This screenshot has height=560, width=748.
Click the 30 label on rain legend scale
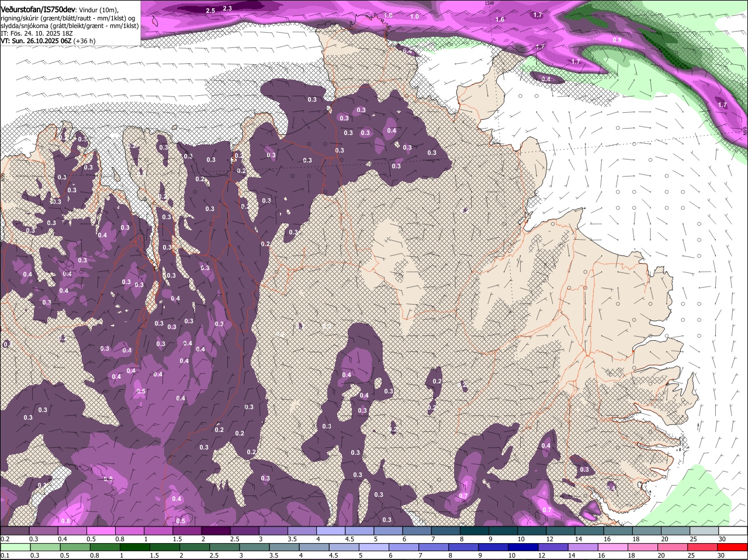point(721,555)
